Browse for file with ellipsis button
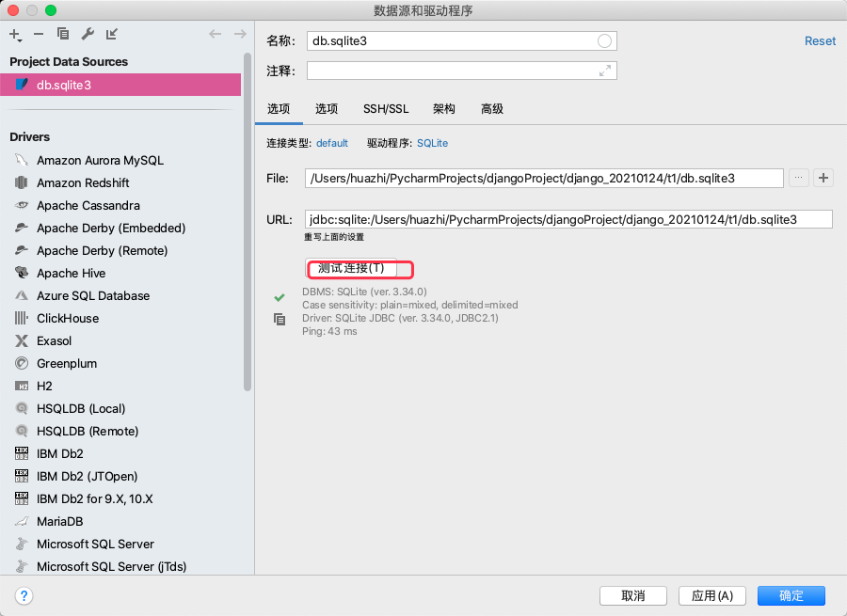The height and width of the screenshot is (616, 847). point(798,178)
